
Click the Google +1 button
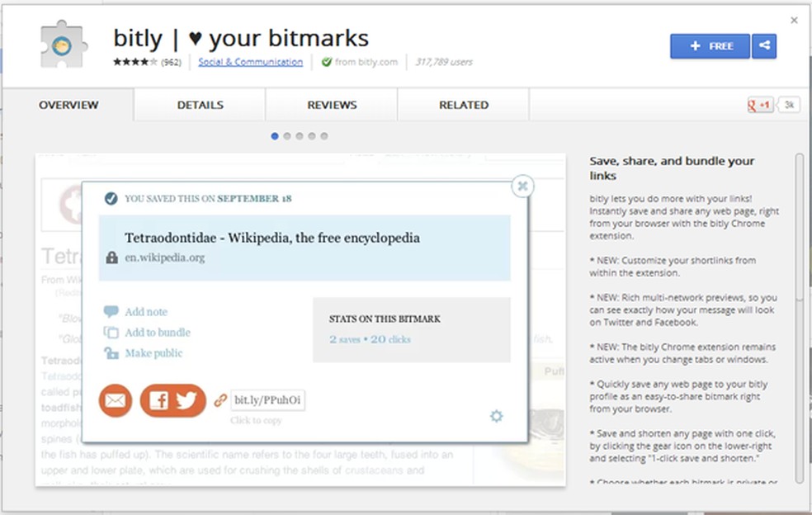point(760,105)
